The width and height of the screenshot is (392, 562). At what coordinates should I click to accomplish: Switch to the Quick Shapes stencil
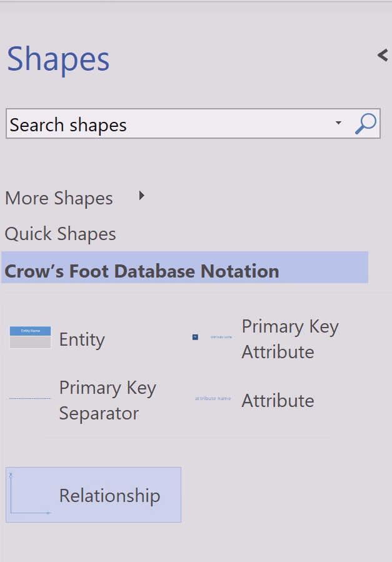60,234
